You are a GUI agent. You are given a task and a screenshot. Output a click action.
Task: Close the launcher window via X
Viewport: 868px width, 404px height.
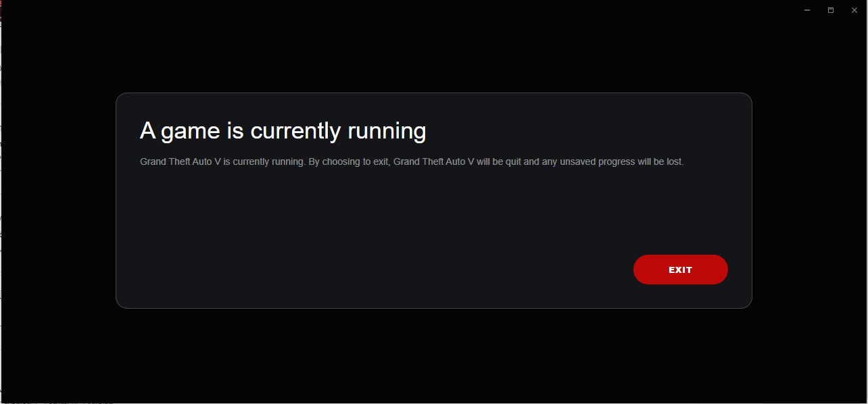point(854,10)
